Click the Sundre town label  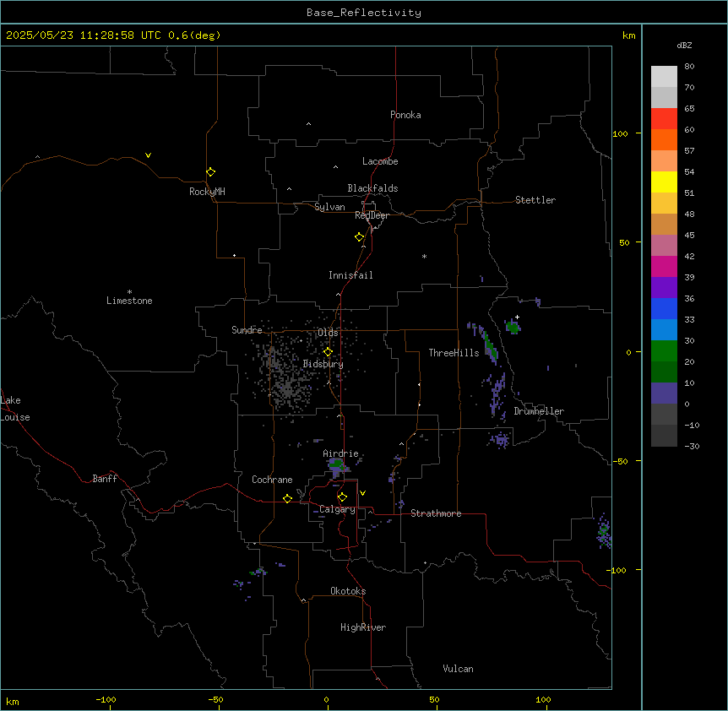click(247, 330)
